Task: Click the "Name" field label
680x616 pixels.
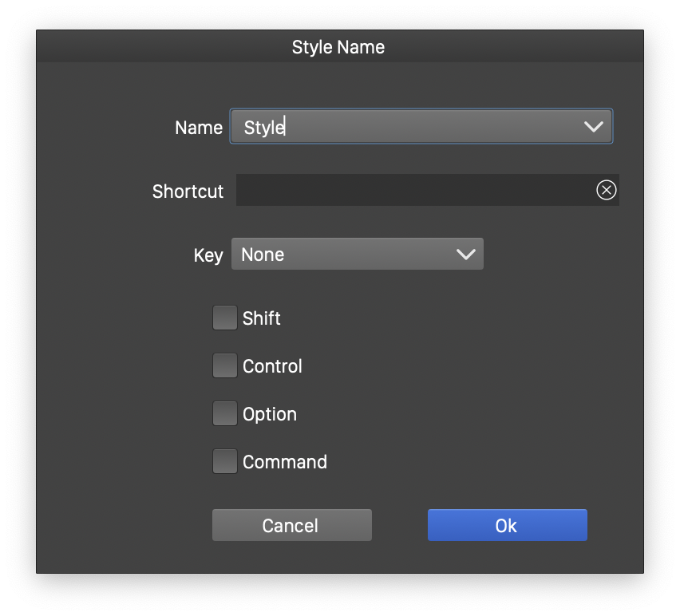Action: point(198,128)
